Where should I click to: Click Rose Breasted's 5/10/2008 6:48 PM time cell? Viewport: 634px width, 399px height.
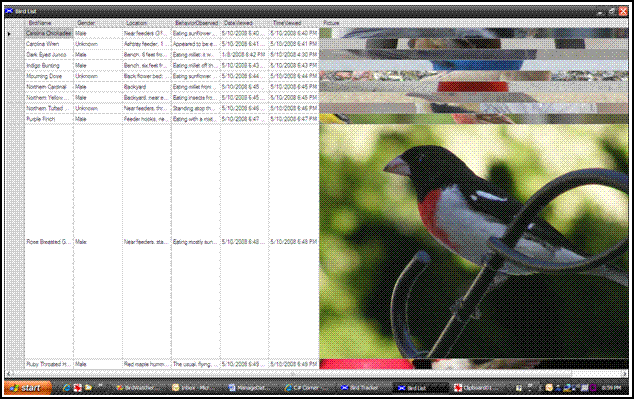294,242
